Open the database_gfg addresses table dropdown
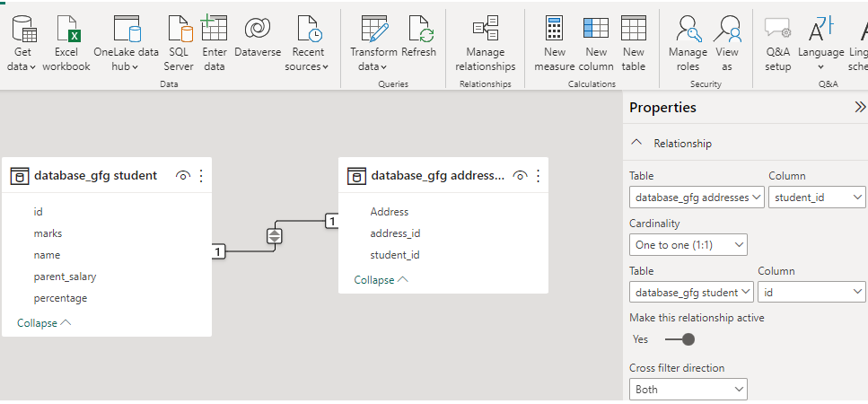Image resolution: width=868 pixels, height=404 pixels. pos(697,197)
